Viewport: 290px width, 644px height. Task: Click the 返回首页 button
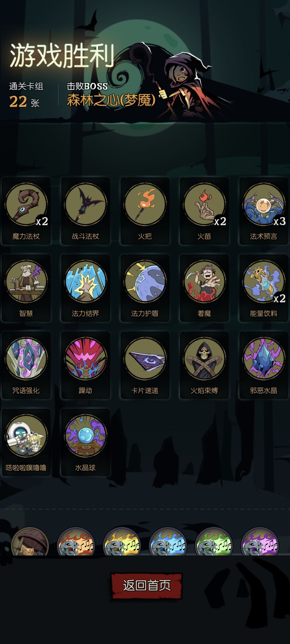tap(147, 586)
